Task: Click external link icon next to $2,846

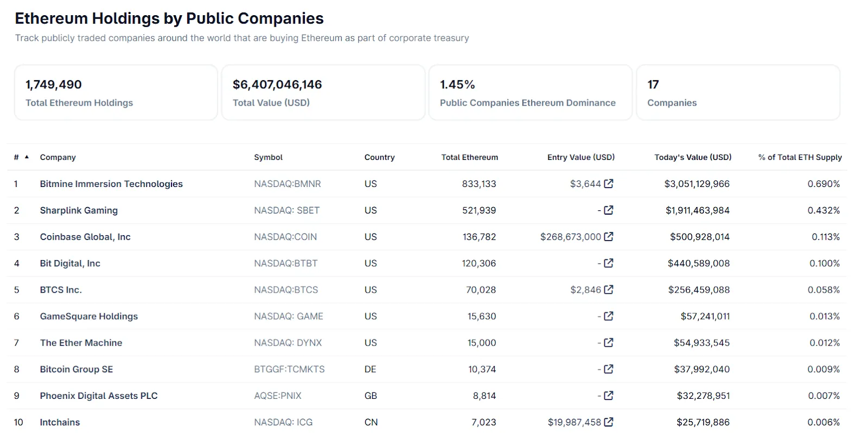Action: coord(609,290)
